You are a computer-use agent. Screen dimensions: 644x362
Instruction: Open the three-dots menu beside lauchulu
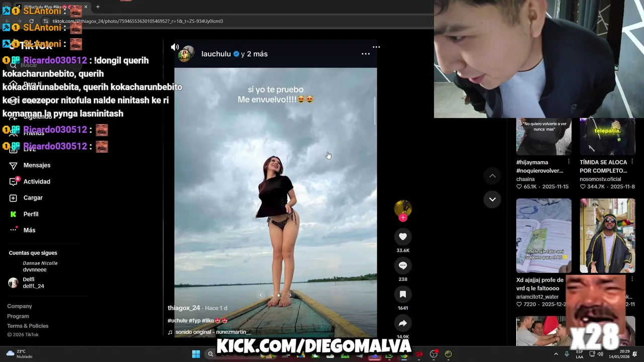tap(366, 54)
